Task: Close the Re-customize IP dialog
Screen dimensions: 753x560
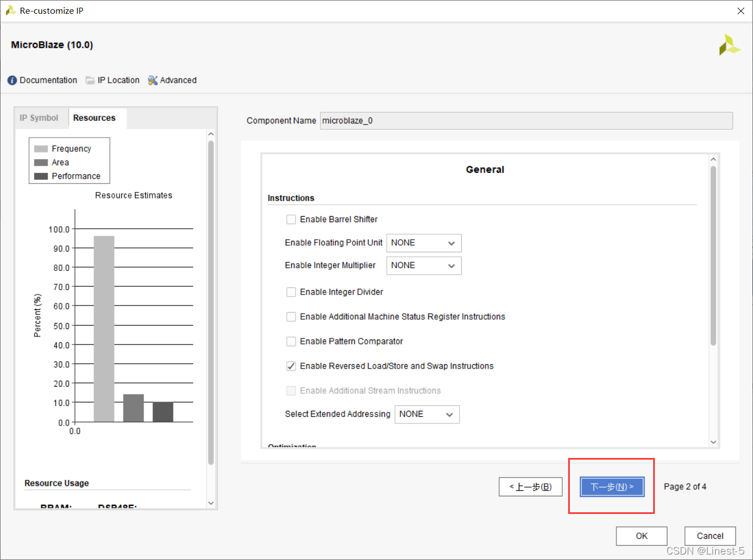Action: [741, 11]
